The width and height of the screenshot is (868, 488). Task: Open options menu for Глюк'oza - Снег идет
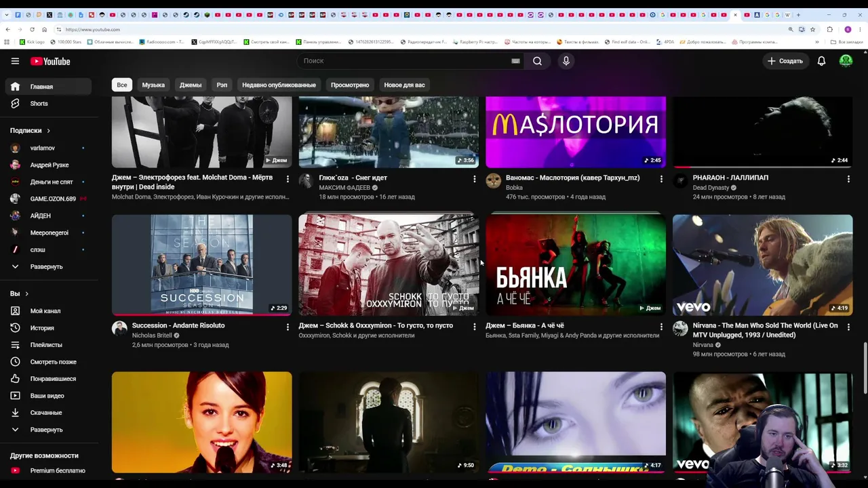(x=474, y=179)
